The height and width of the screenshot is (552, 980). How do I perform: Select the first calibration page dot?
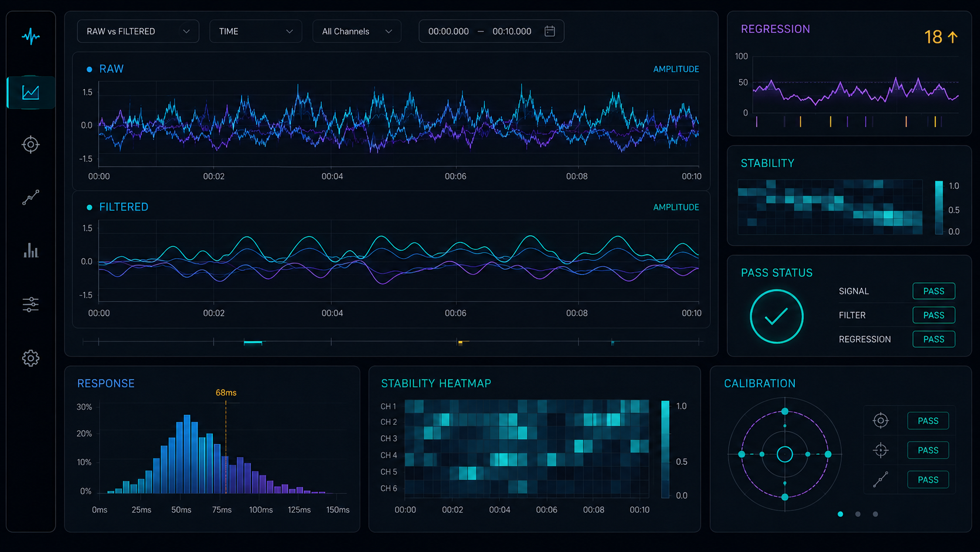841,514
